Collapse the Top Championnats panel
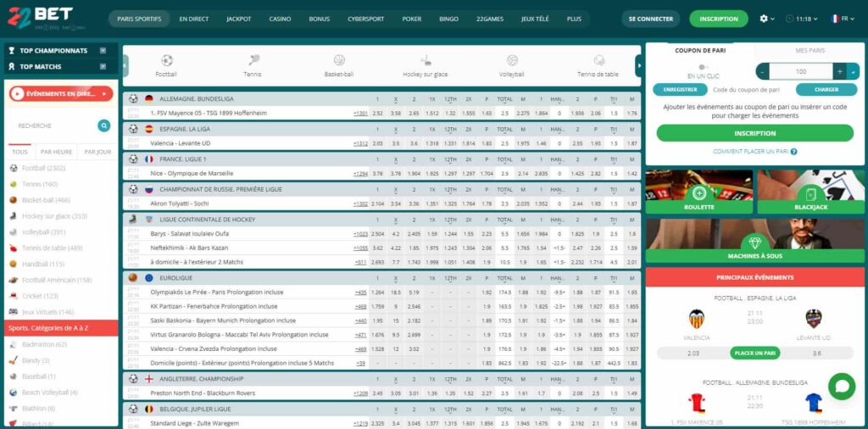Screen dimensions: 868x429 (x=103, y=50)
